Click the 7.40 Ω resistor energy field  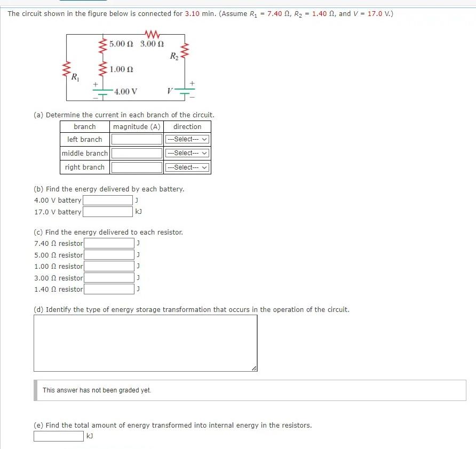tap(109, 243)
